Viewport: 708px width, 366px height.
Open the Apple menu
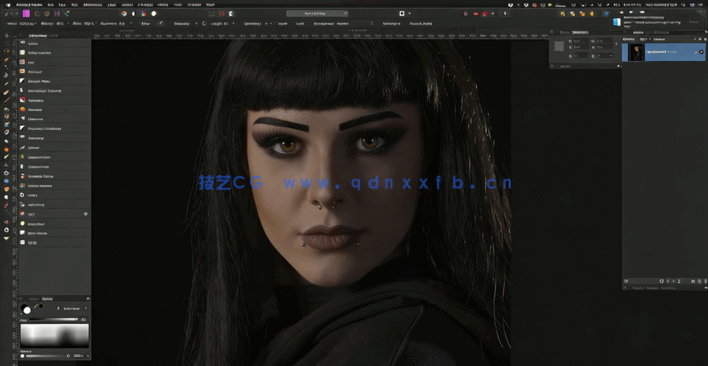(x=7, y=5)
